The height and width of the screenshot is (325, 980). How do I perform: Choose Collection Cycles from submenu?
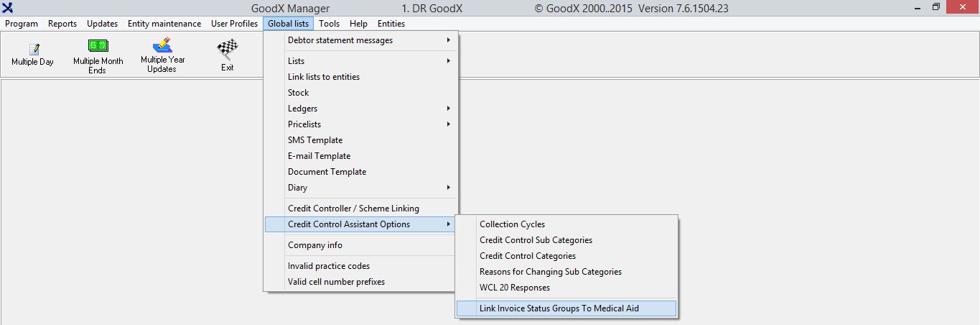coord(512,224)
